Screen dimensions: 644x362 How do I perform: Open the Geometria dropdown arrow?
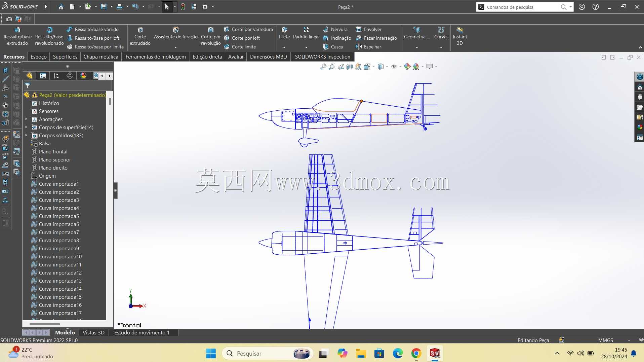tap(417, 47)
